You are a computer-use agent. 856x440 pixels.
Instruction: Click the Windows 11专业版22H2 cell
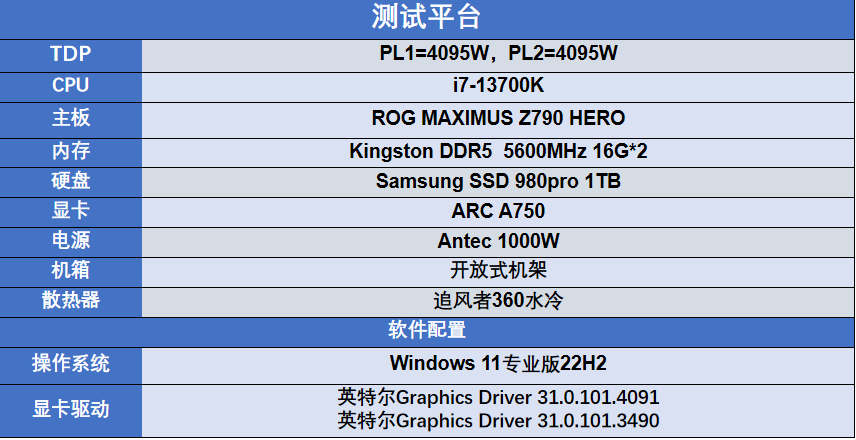498,365
